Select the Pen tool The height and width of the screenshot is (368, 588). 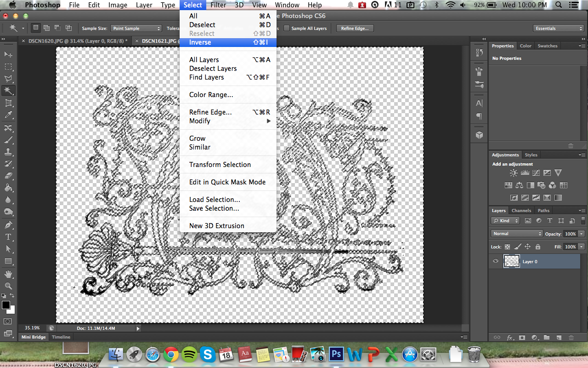pyautogui.click(x=8, y=225)
